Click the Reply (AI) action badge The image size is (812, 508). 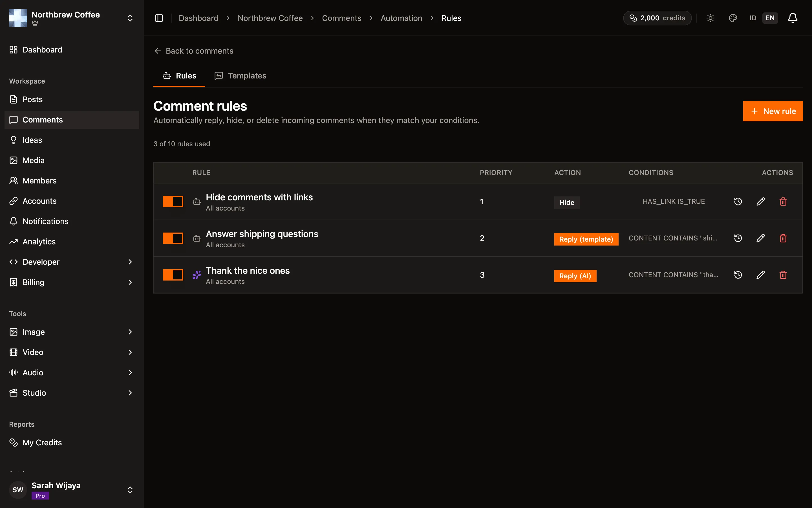[x=575, y=276]
